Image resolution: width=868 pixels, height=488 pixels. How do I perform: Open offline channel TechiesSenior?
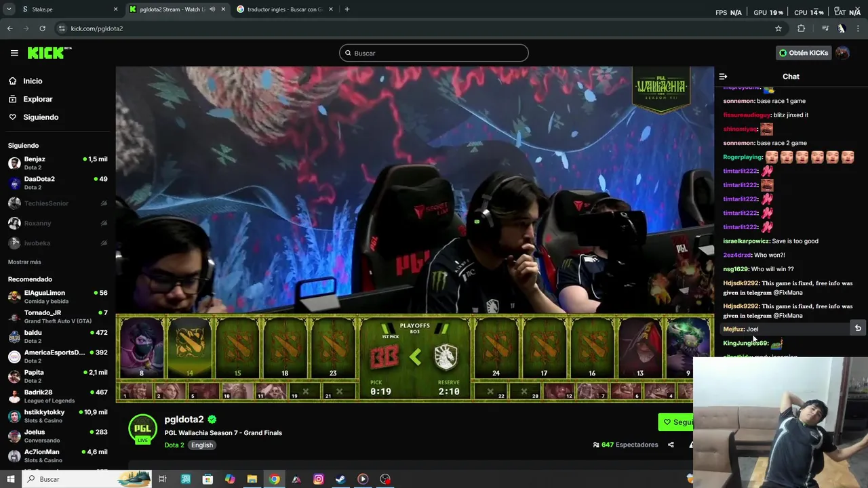click(58, 203)
